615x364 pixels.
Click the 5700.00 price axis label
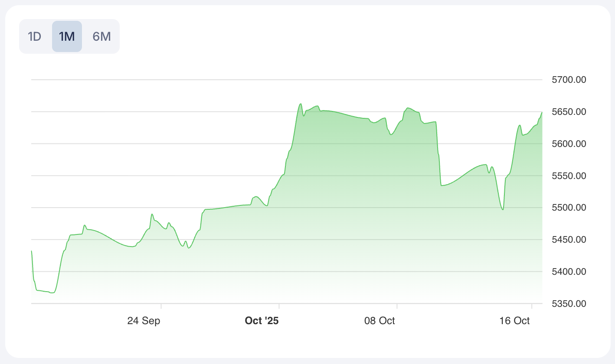(x=568, y=80)
